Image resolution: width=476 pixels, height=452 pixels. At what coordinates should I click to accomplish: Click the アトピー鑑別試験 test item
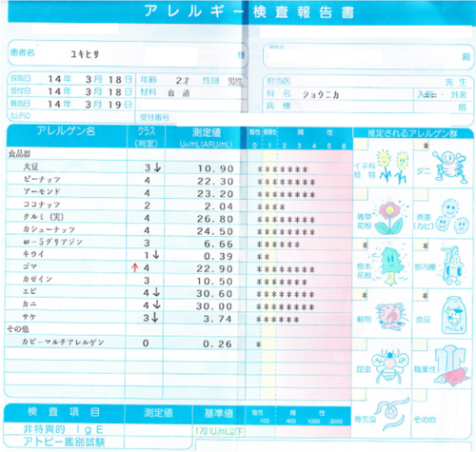coord(64,442)
